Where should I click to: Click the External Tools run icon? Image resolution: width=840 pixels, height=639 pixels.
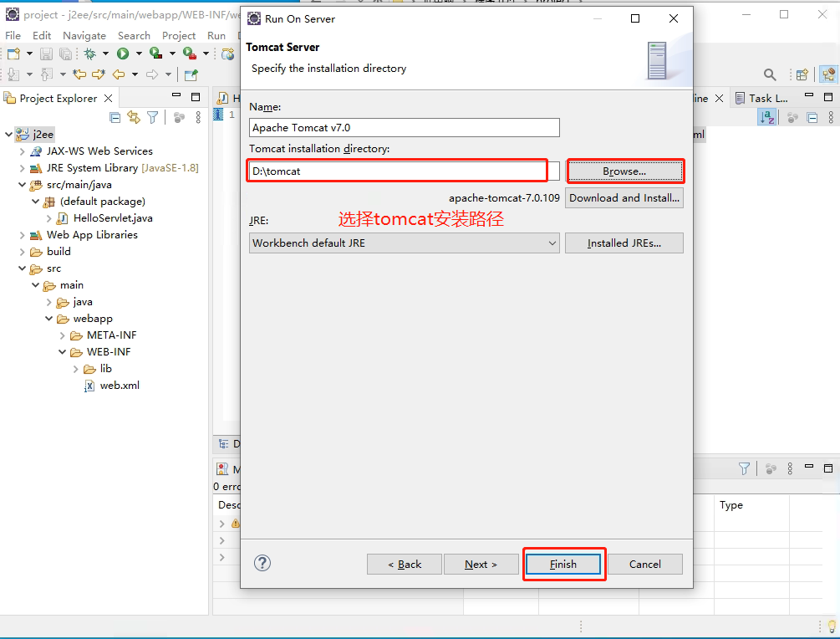coord(189,53)
